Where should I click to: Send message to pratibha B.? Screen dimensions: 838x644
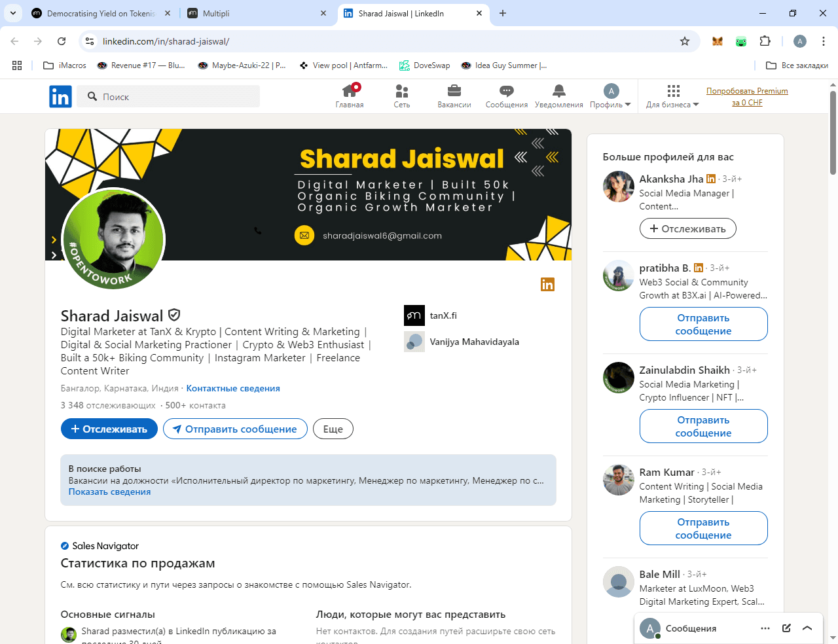click(703, 324)
